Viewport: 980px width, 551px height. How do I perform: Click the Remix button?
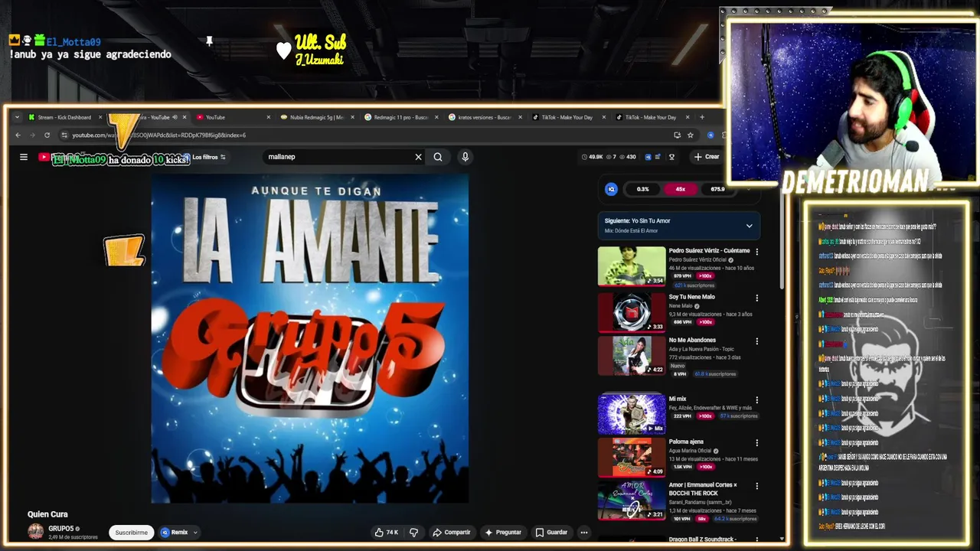pos(175,533)
